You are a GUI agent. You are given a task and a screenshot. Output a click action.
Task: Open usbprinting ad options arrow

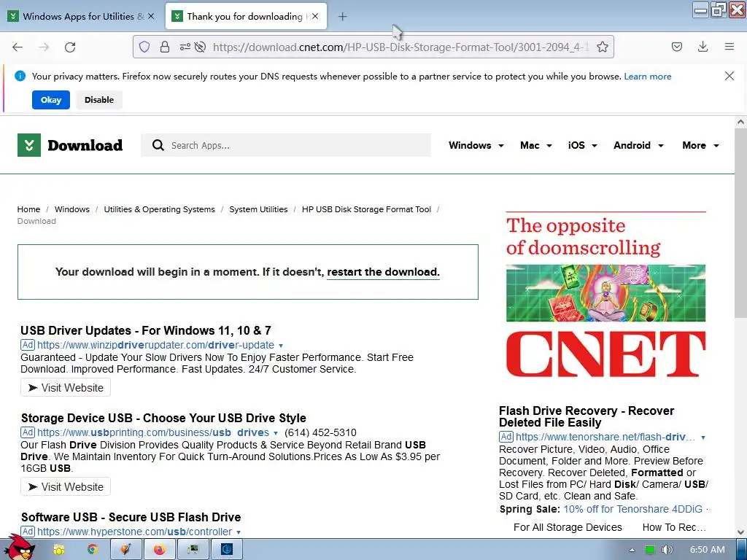click(x=275, y=433)
